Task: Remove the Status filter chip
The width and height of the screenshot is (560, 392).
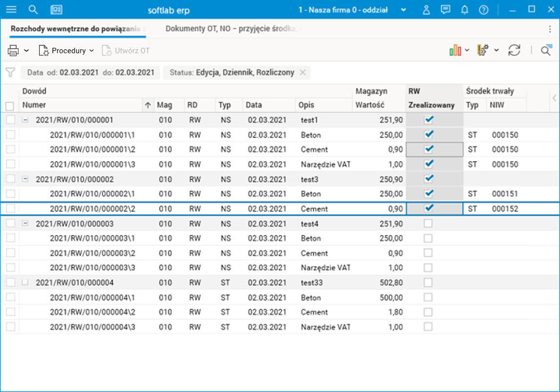Action: [303, 72]
